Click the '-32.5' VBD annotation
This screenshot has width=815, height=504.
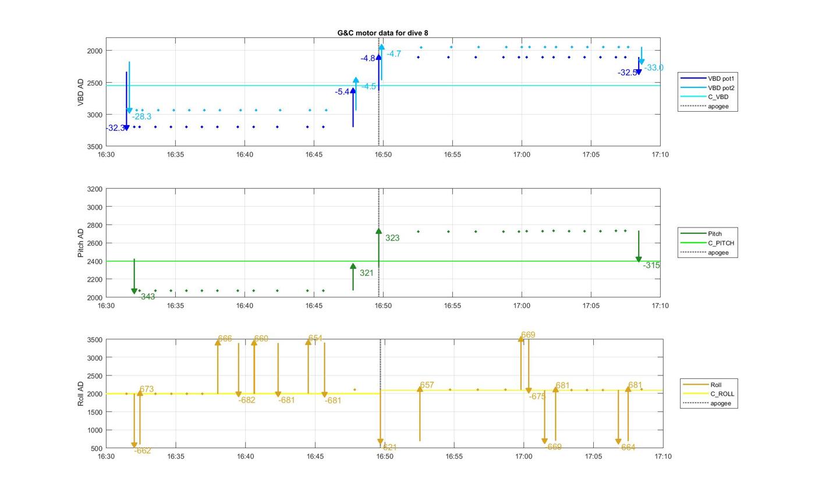click(627, 73)
